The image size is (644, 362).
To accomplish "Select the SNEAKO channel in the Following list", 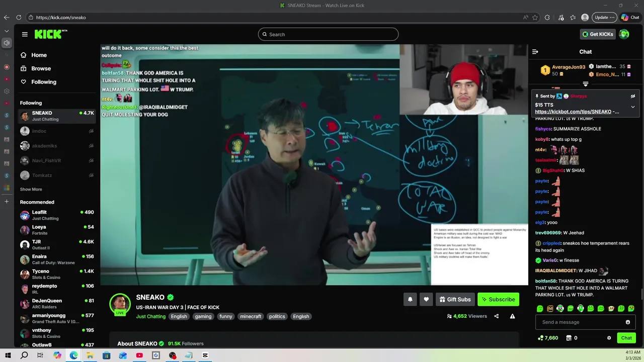I will pos(57,116).
